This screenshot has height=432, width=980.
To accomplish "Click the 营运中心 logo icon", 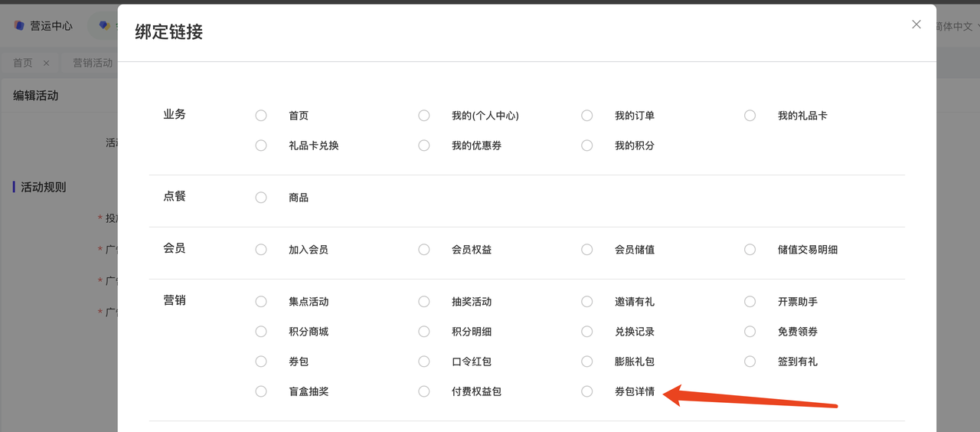I will tap(19, 25).
